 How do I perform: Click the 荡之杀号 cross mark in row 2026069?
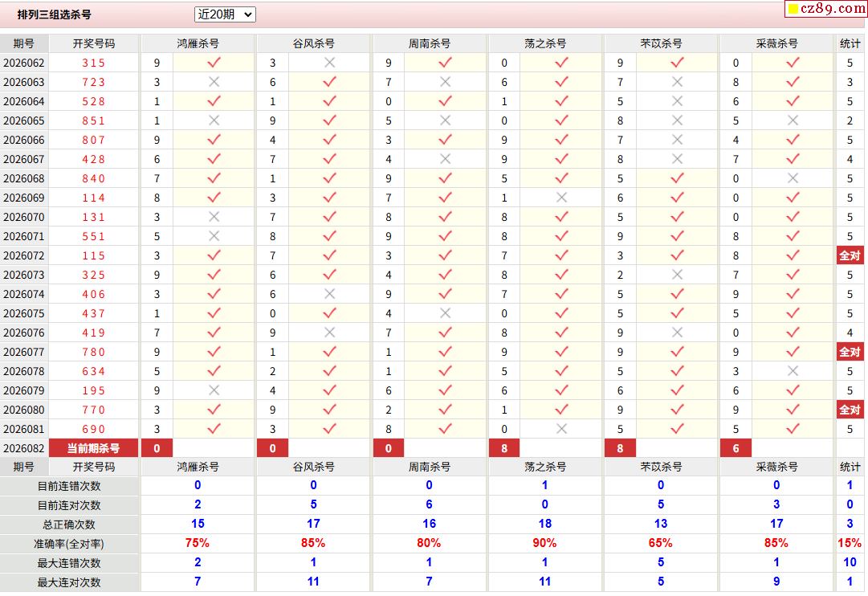pyautogui.click(x=561, y=198)
